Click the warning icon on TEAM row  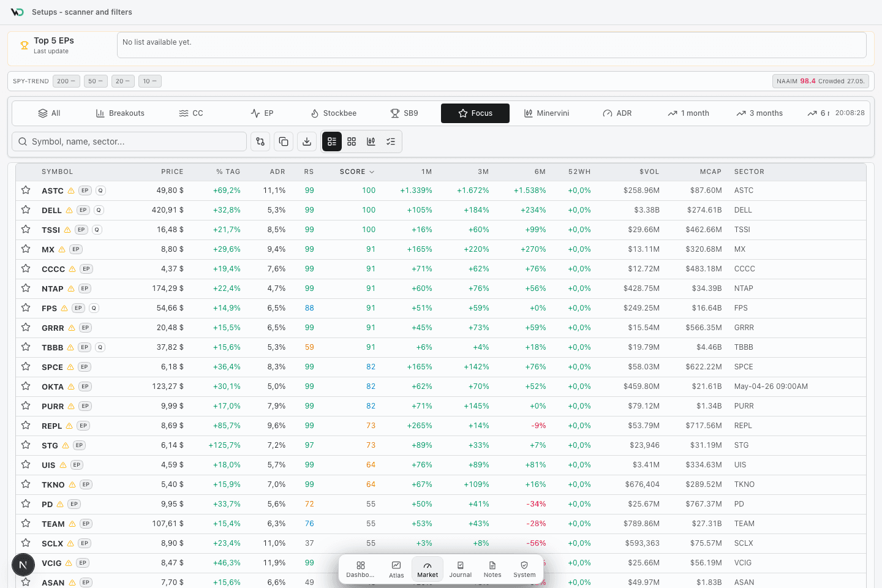(72, 524)
